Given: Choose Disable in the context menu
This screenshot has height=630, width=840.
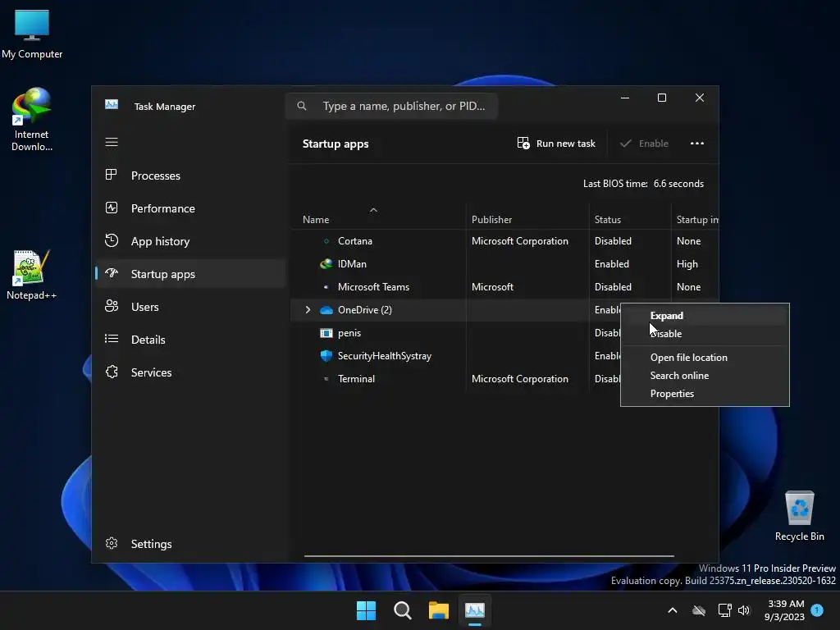Looking at the screenshot, I should [705, 333].
